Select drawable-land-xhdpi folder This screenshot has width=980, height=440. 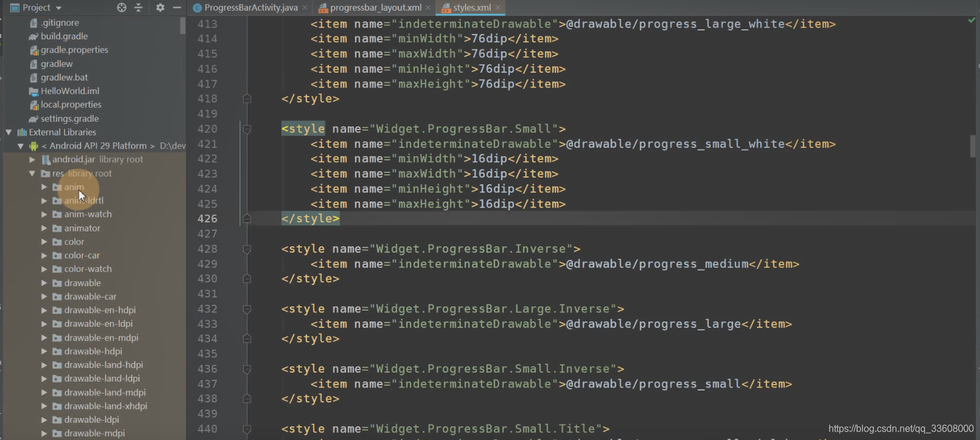106,407
